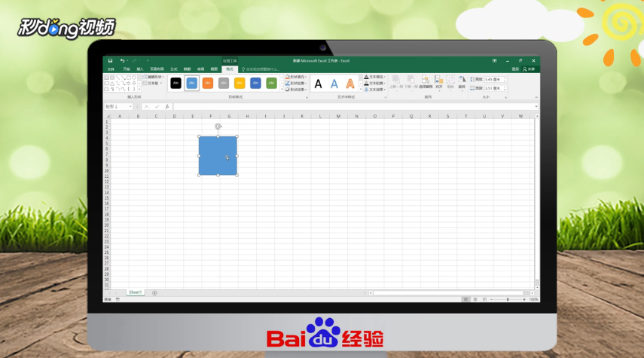
Task: Expand the shape styles gallery more arrow
Action: (x=282, y=89)
